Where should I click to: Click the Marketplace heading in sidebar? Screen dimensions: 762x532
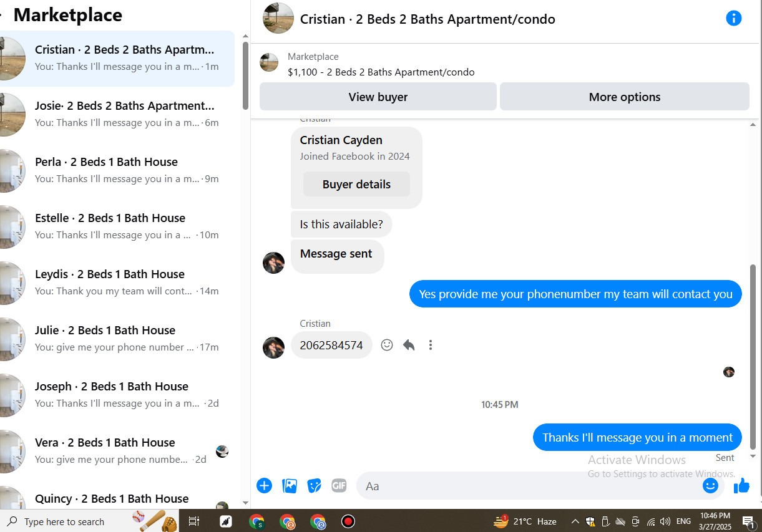point(68,15)
